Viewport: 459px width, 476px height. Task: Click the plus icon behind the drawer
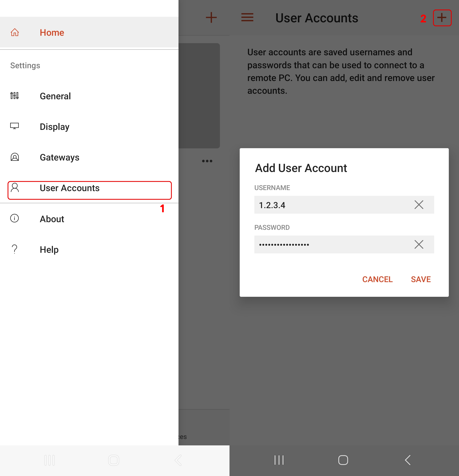(x=211, y=17)
